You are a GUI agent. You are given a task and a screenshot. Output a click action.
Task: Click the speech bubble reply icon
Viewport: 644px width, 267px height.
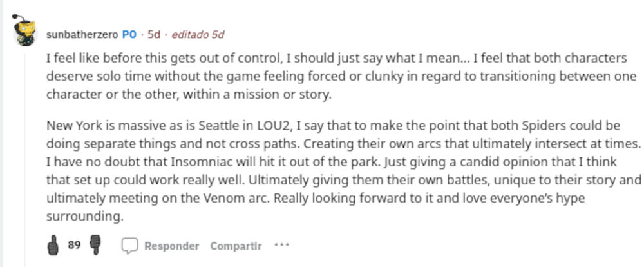131,246
